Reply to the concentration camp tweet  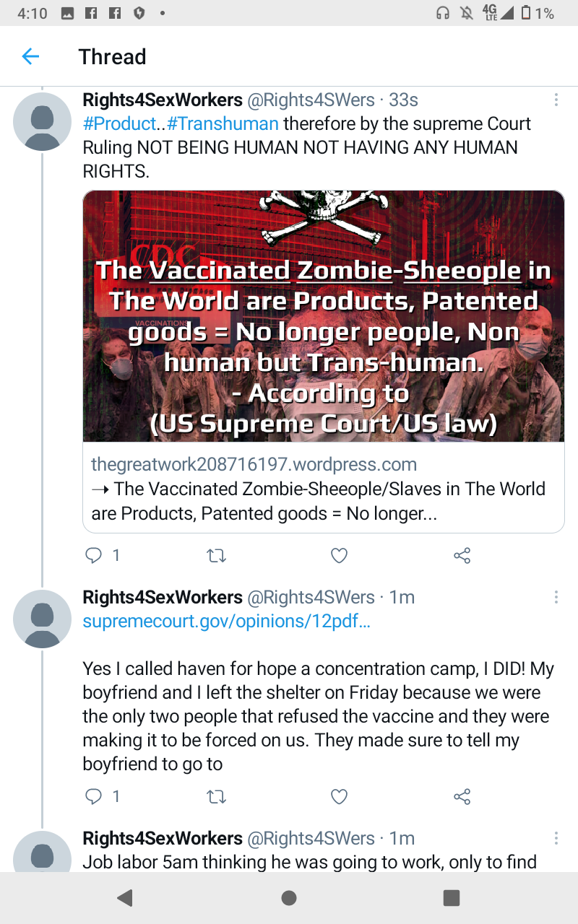point(94,796)
